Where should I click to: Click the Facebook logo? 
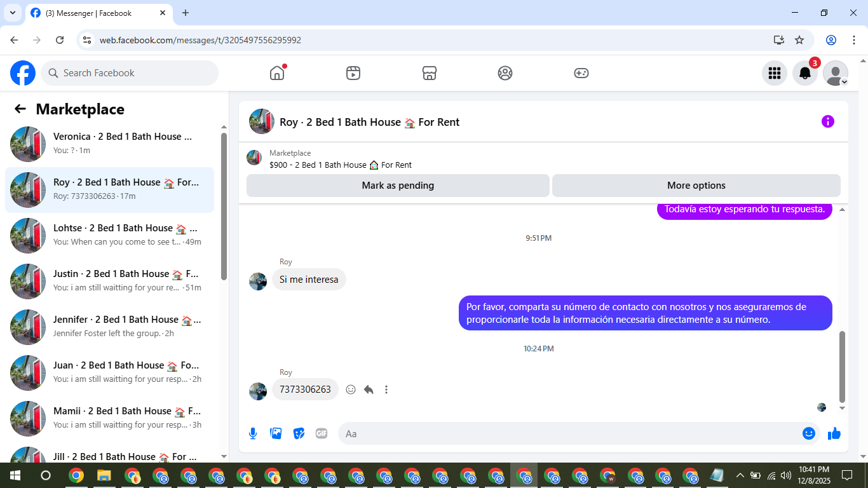[23, 73]
